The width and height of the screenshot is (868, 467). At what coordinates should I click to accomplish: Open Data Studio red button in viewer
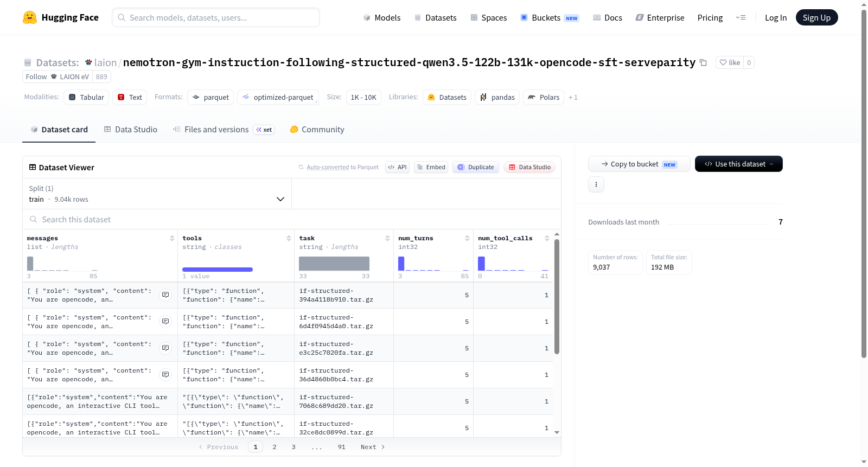[x=529, y=167]
